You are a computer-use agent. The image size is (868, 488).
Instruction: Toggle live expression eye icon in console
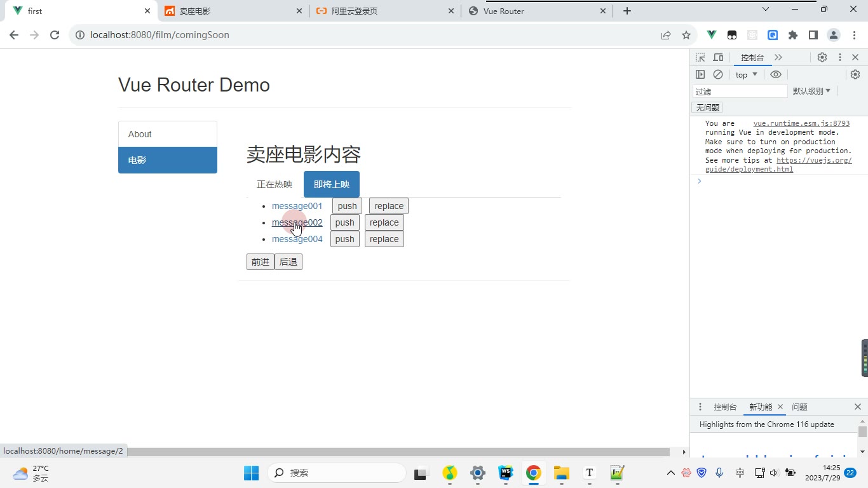coord(776,74)
